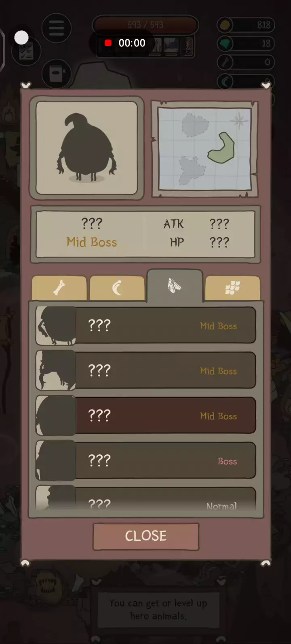Image resolution: width=291 pixels, height=644 pixels.
Task: Tap the quest checklist icon
Action: coord(26,51)
